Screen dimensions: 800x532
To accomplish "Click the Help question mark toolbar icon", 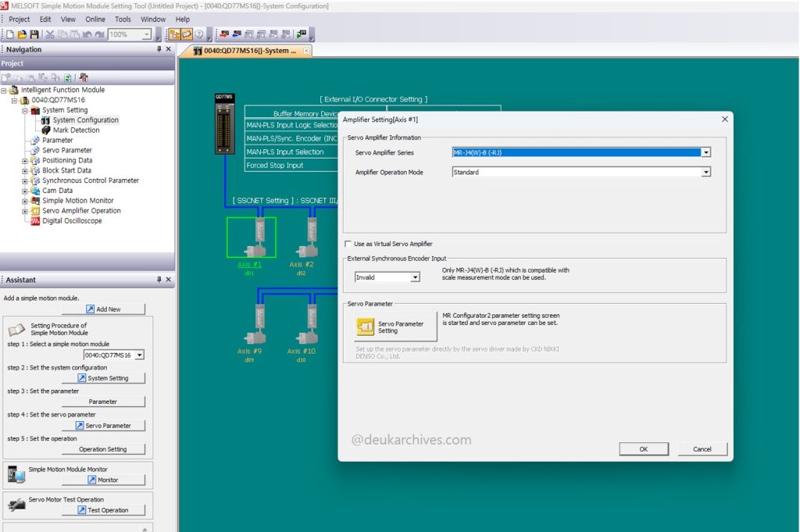I will point(199,34).
